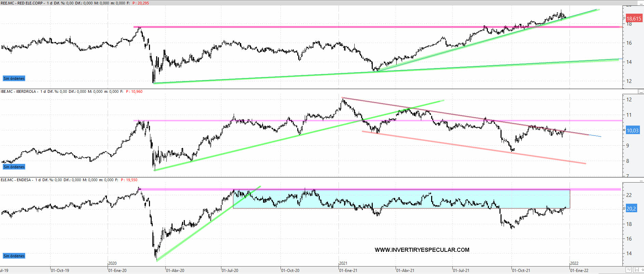Click the blue 20,2 Endesa price tag

tap(631, 208)
